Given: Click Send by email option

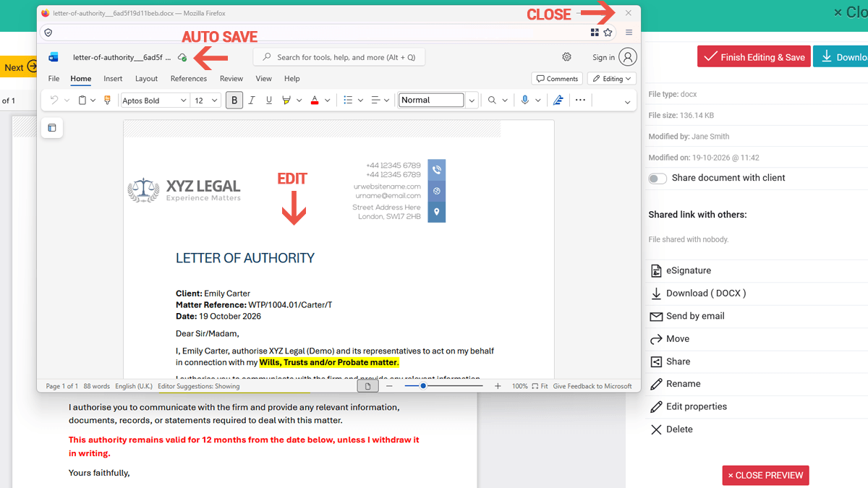Looking at the screenshot, I should pyautogui.click(x=687, y=316).
